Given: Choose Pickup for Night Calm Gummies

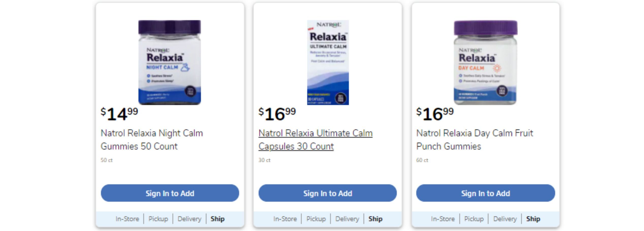Looking at the screenshot, I should tap(158, 219).
